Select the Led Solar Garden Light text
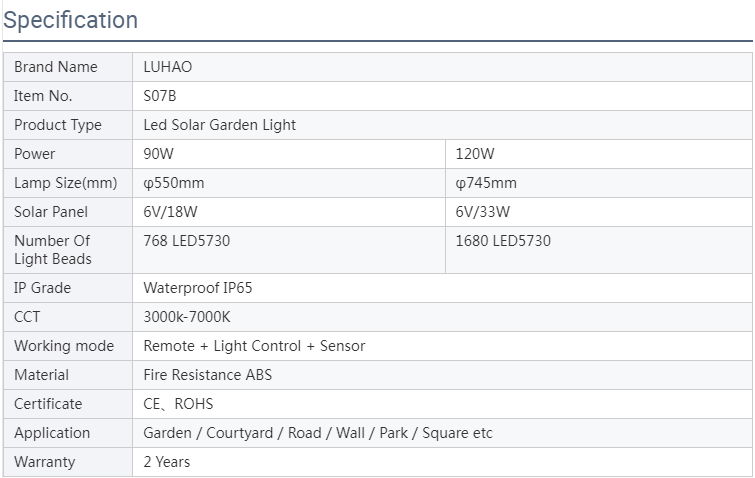 (x=220, y=125)
